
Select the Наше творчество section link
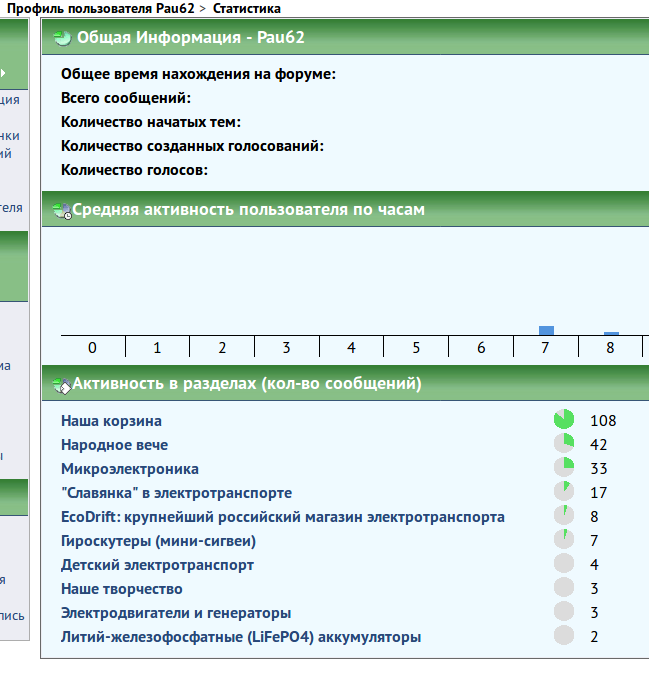(x=122, y=589)
